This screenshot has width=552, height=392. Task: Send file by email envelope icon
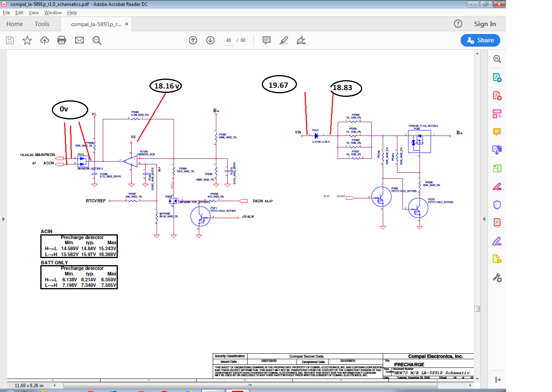[79, 40]
